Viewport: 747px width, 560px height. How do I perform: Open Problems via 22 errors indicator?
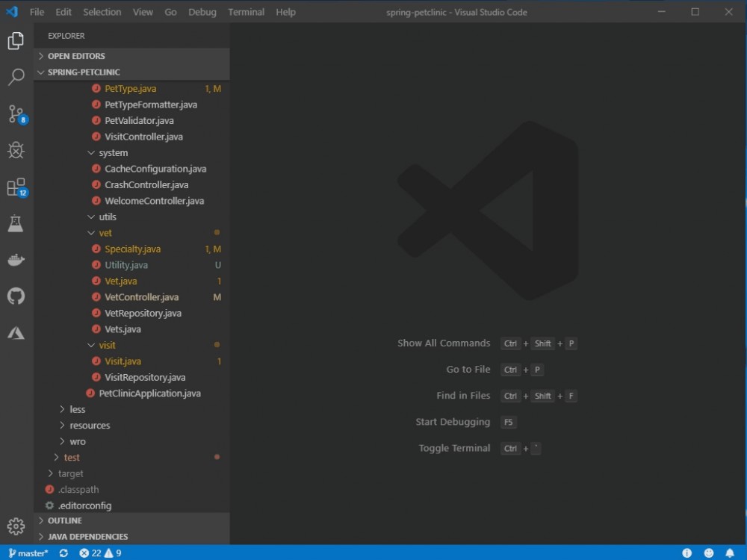click(x=90, y=553)
